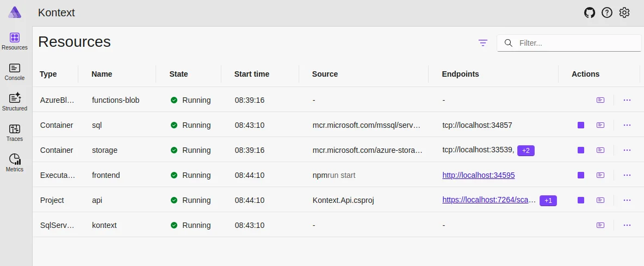Image resolution: width=644 pixels, height=266 pixels.
Task: Open the resource filter options icon
Action: [483, 43]
